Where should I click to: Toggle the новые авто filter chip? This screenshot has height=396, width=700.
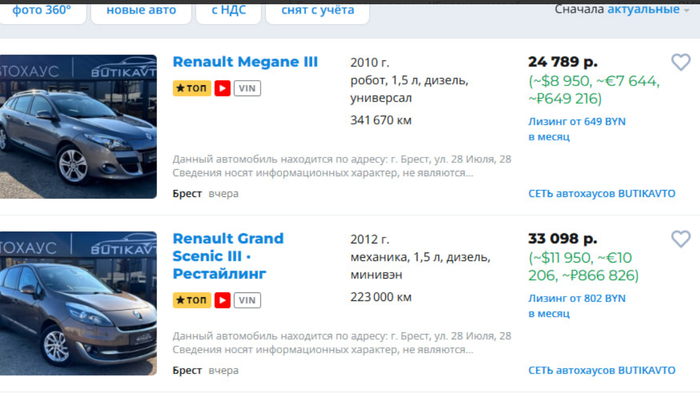141,11
